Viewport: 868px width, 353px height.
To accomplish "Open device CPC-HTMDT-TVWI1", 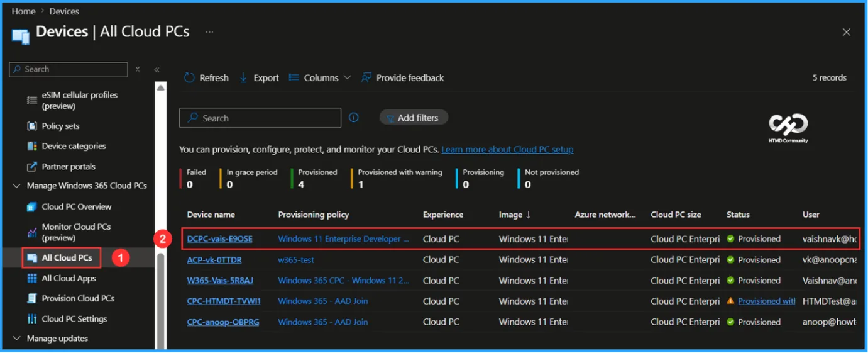I will coord(224,301).
